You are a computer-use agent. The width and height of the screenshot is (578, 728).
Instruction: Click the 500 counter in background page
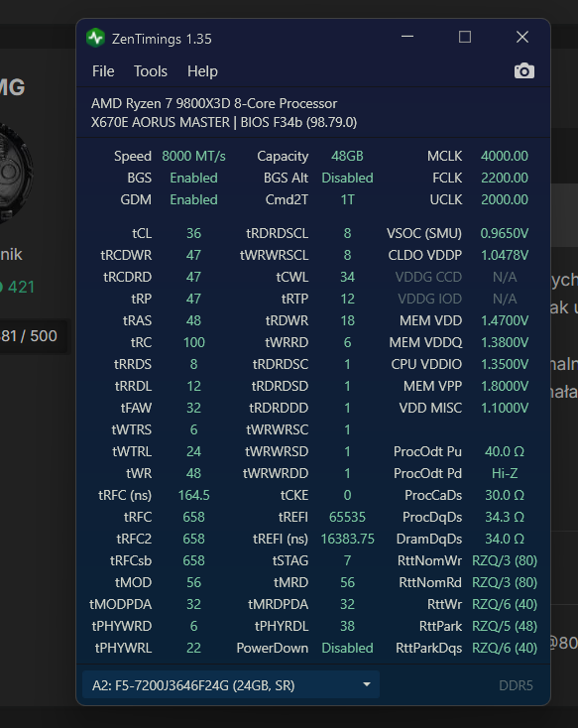point(44,335)
